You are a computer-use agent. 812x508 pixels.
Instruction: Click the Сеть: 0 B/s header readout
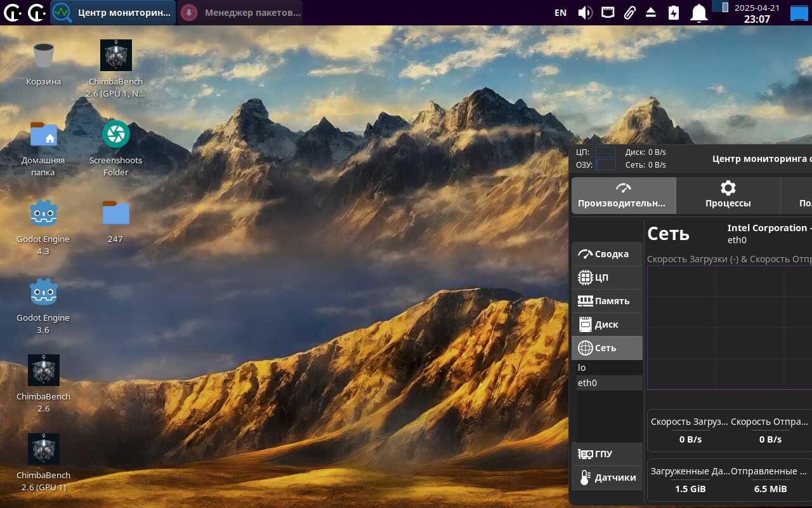(x=646, y=165)
